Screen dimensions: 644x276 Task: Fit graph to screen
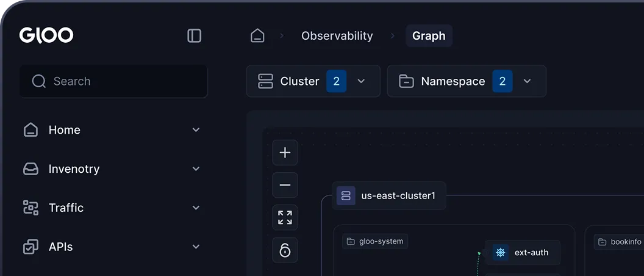pyautogui.click(x=285, y=217)
